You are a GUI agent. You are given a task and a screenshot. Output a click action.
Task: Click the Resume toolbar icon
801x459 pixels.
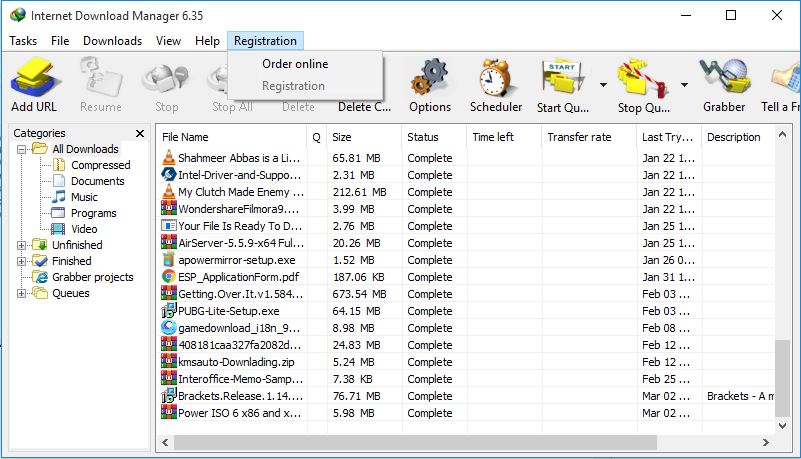click(x=101, y=78)
